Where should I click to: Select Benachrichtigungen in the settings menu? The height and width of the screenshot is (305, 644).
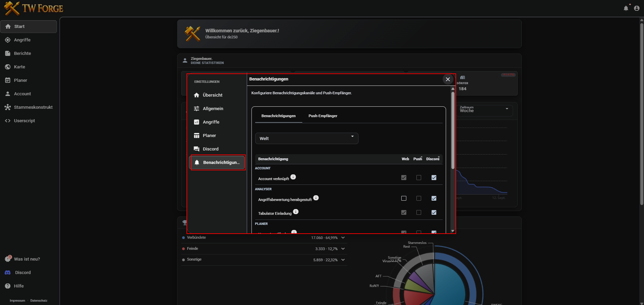[x=218, y=163]
